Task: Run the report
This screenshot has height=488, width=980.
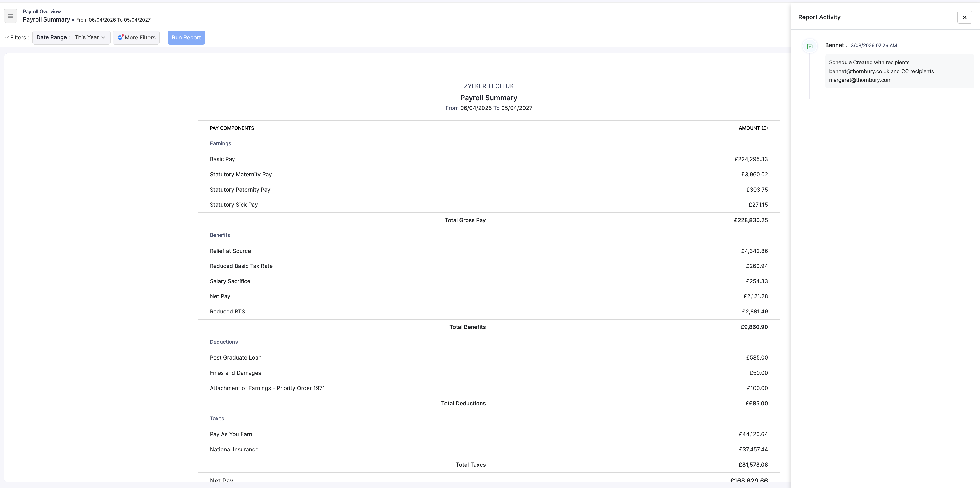Action: pyautogui.click(x=186, y=37)
